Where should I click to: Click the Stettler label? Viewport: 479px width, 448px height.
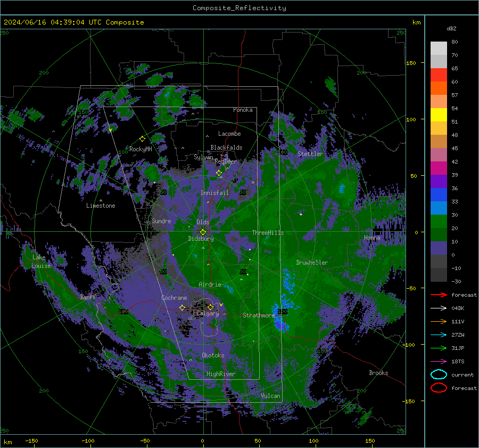310,154
